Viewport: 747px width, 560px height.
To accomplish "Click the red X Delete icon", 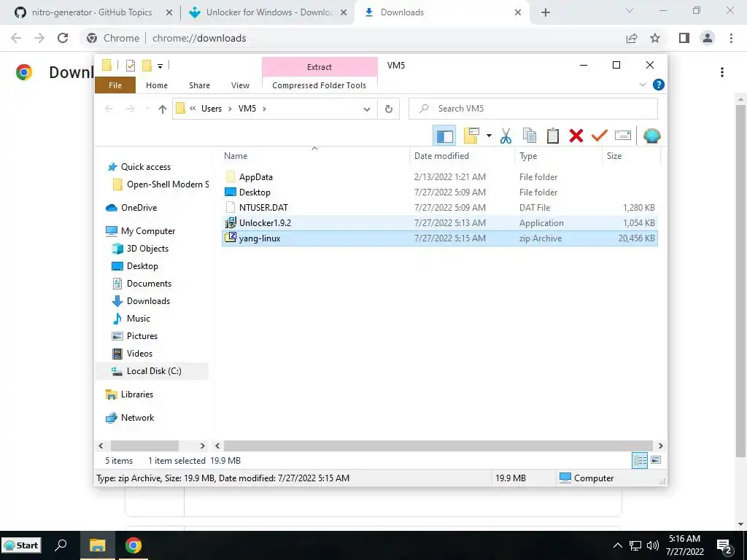I will (x=576, y=136).
